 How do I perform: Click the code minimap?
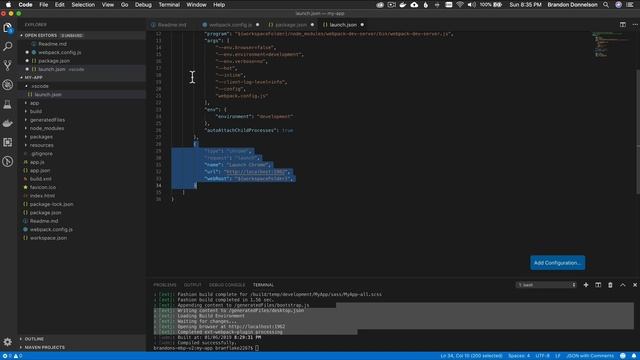(612, 45)
